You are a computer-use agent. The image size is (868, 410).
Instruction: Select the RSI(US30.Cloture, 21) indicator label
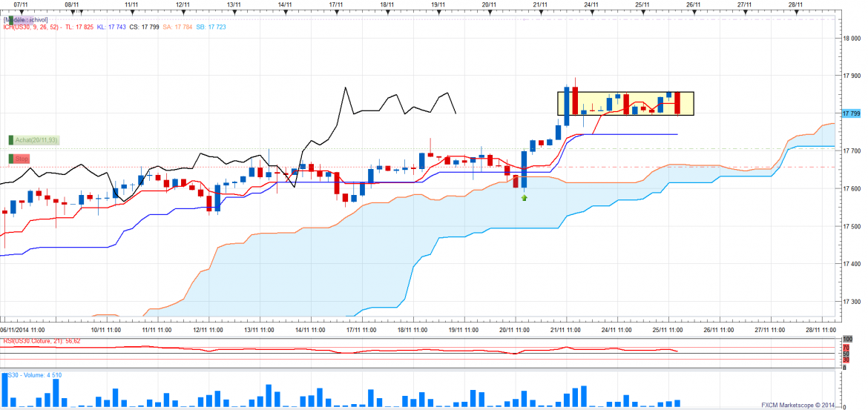point(42,341)
